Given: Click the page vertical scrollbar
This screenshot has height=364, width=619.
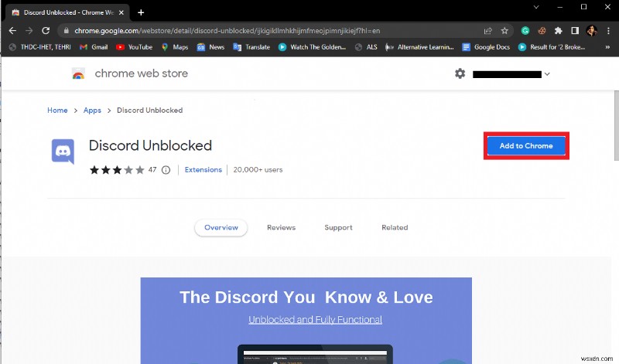Looking at the screenshot, I should coord(616,125).
